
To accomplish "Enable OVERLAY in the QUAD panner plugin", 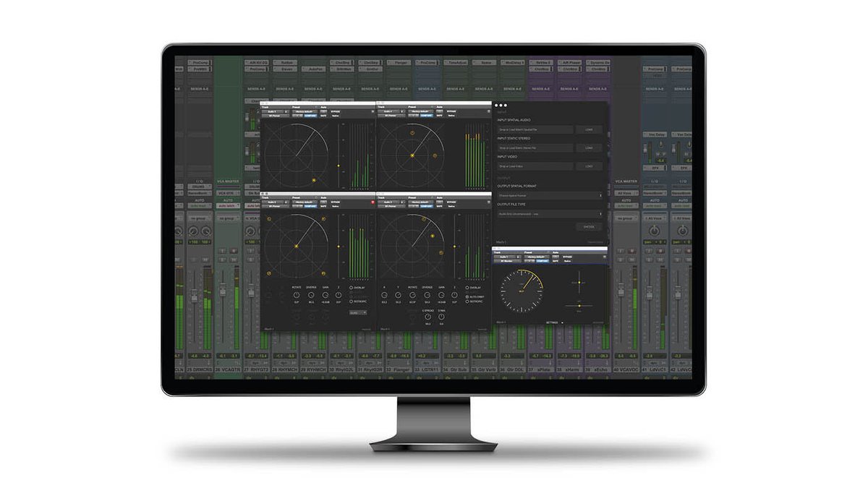I will click(x=357, y=288).
